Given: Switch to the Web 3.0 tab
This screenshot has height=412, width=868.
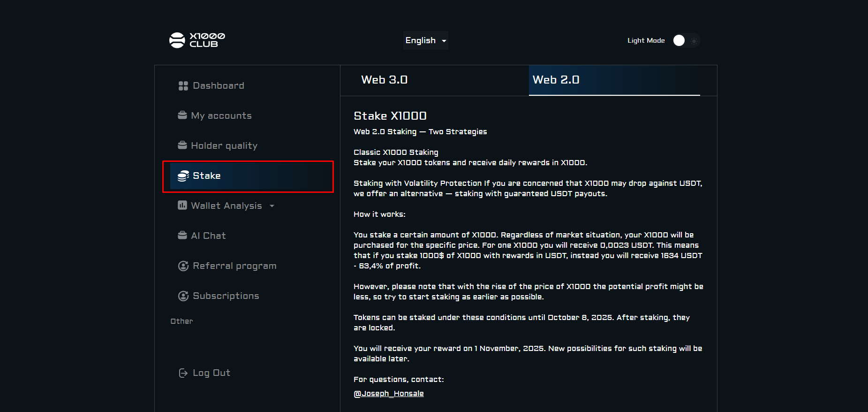Looking at the screenshot, I should (x=384, y=80).
